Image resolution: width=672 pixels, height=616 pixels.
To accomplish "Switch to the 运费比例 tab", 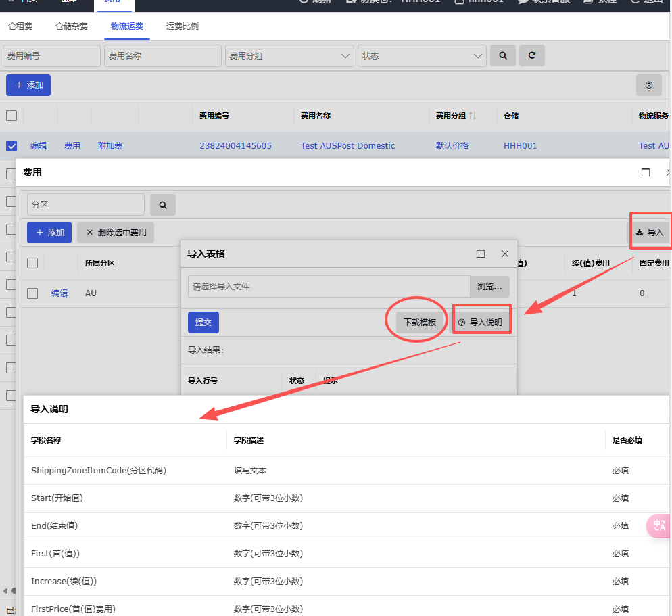I will [x=183, y=26].
